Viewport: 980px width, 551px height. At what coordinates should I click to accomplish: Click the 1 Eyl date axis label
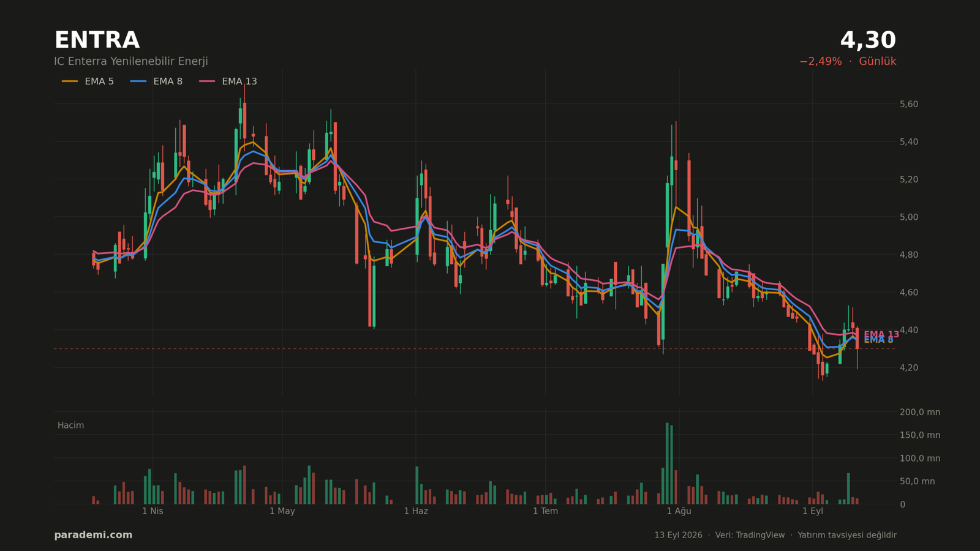point(813,511)
